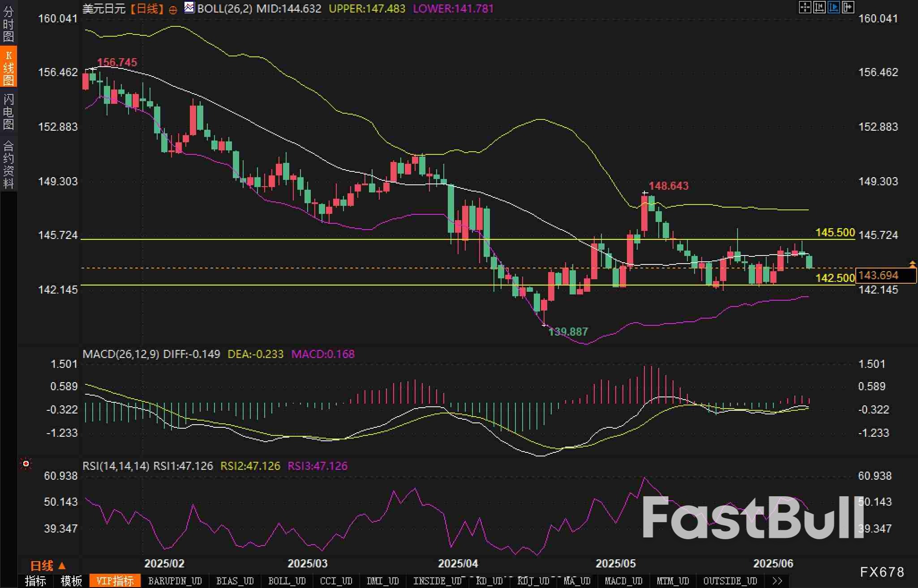Click the orange circle icon beside 日线 title
918x588 pixels.
pos(173,10)
